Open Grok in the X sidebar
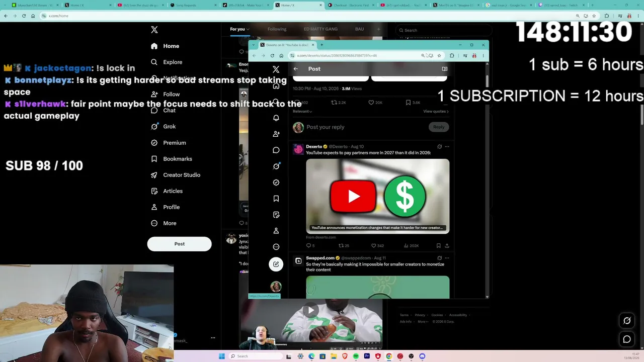Image resolution: width=644 pixels, height=362 pixels. (164, 127)
